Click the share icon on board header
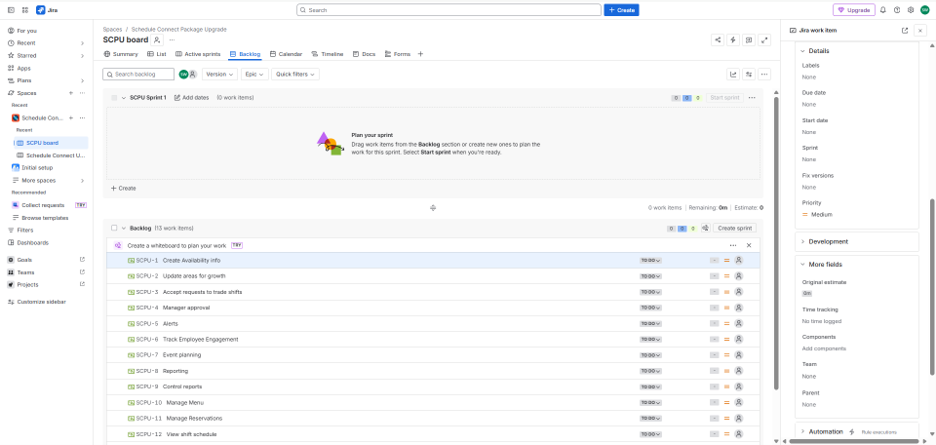936x445 pixels. click(718, 40)
